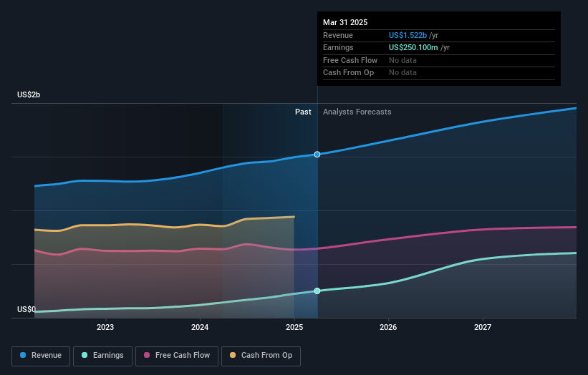Image resolution: width=588 pixels, height=375 pixels.
Task: Click the US$250.100m earnings value
Action: 413,47
